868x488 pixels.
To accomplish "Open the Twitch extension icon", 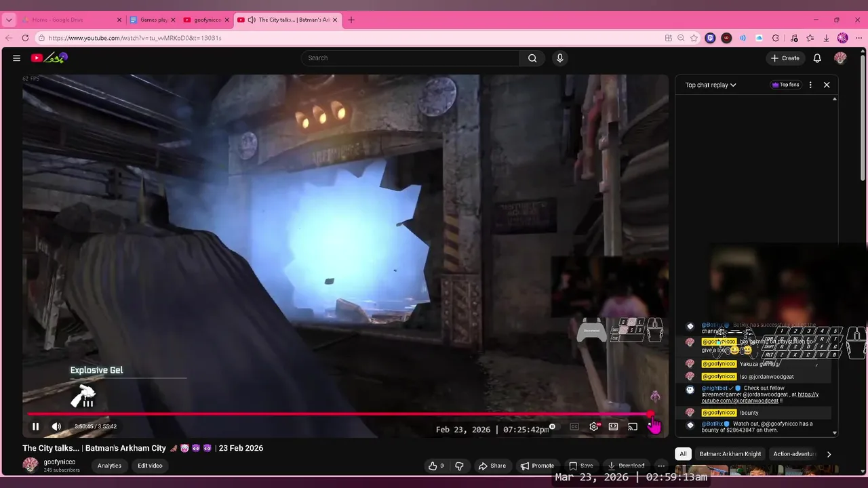I will click(710, 38).
